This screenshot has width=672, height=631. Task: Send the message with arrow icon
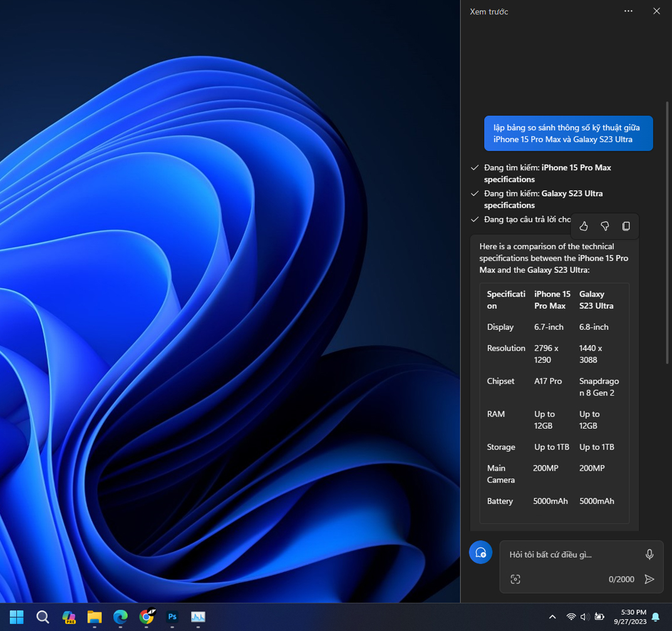pos(649,579)
